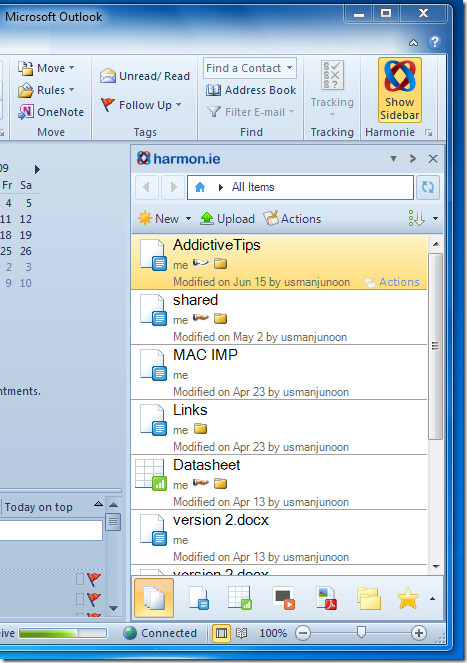Click the Show Sidebar harmon.ie button
467x663 pixels.
399,90
